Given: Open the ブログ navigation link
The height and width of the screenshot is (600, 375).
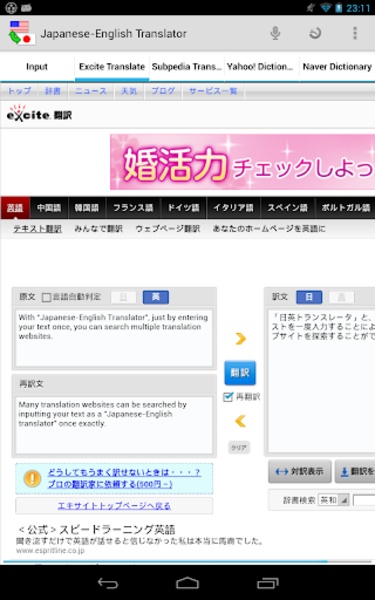Looking at the screenshot, I should (x=163, y=91).
